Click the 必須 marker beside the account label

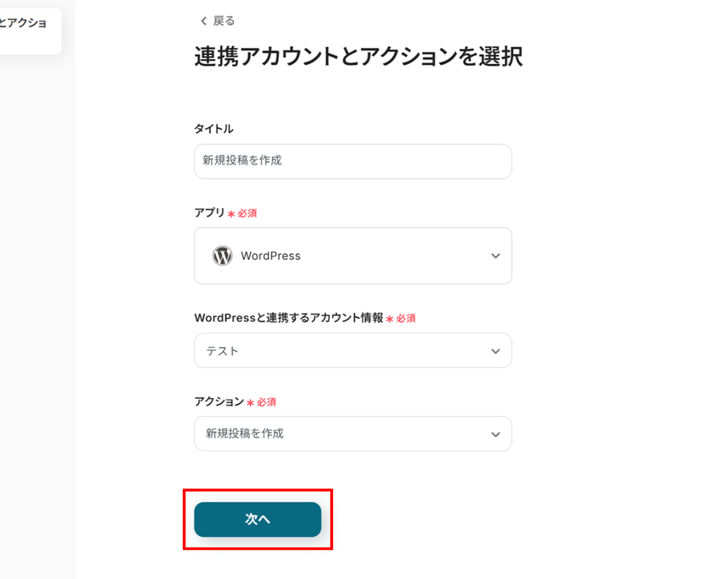(x=405, y=318)
